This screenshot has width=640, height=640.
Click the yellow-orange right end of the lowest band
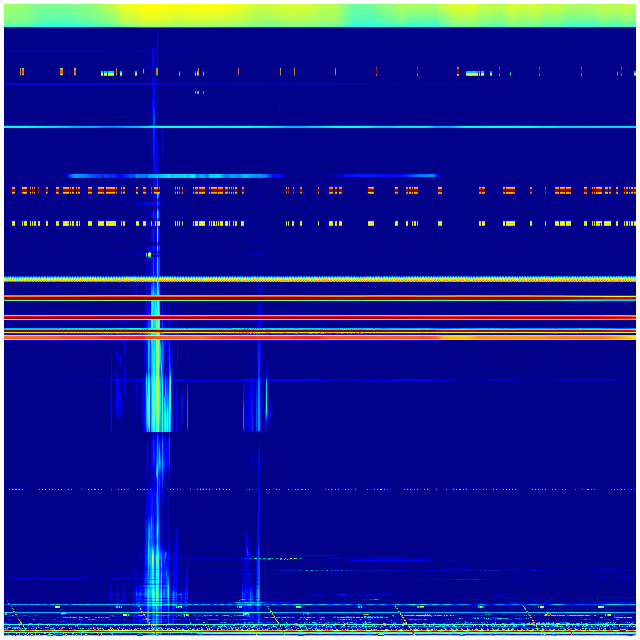[600, 337]
